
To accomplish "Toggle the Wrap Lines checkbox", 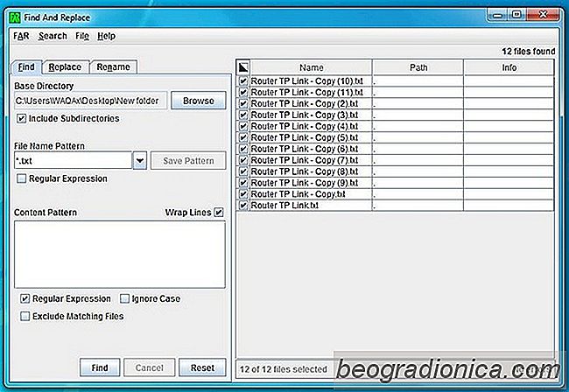I will [219, 212].
